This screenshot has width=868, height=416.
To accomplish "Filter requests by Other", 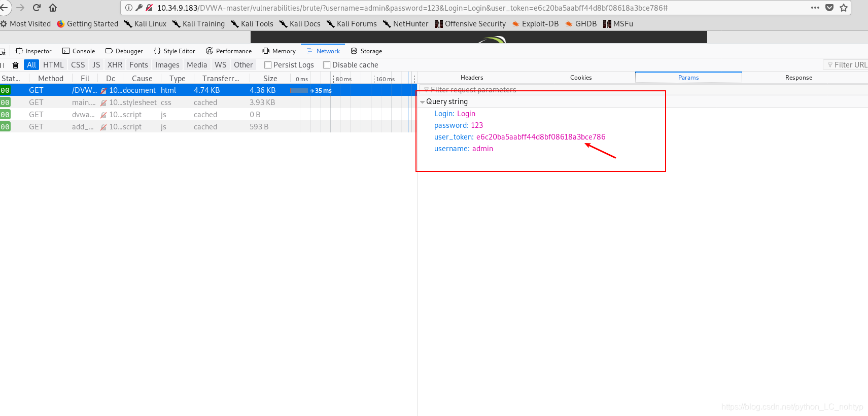I will [x=244, y=65].
